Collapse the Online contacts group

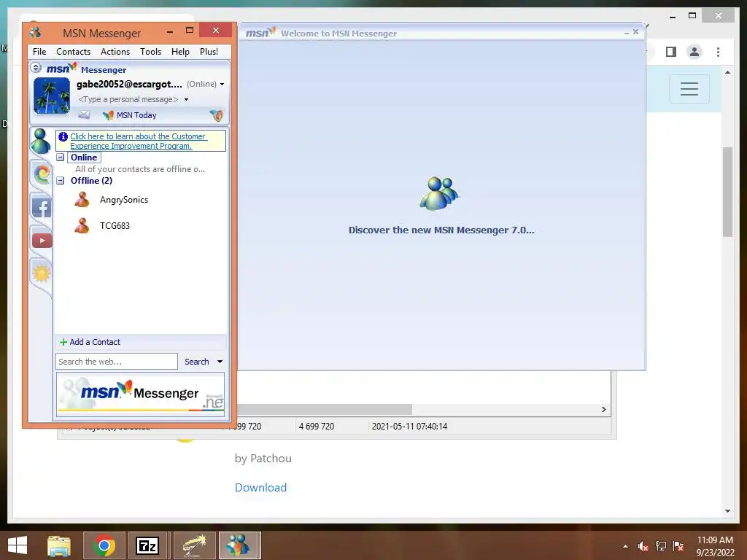[x=61, y=157]
